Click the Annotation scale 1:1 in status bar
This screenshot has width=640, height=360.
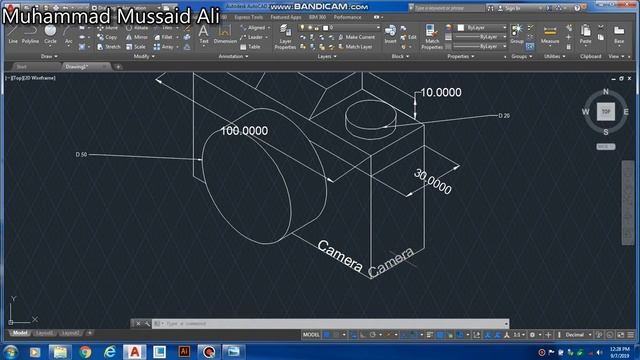[x=518, y=335]
